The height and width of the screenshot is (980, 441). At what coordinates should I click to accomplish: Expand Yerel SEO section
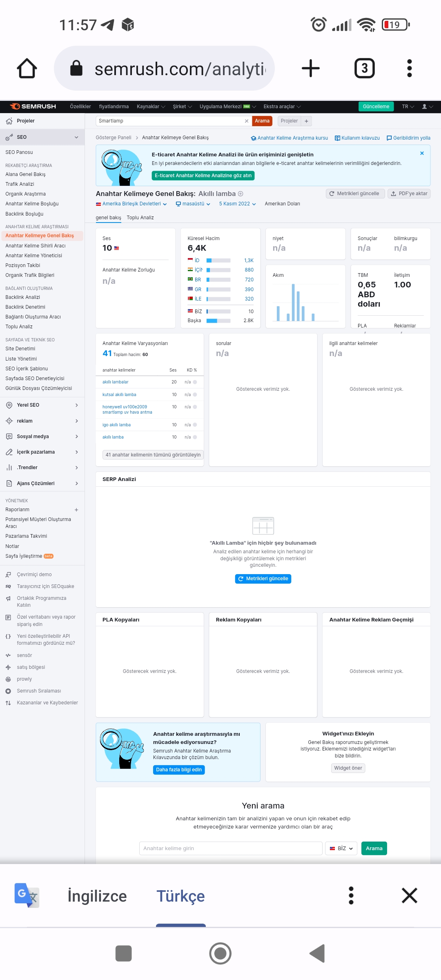click(x=42, y=405)
